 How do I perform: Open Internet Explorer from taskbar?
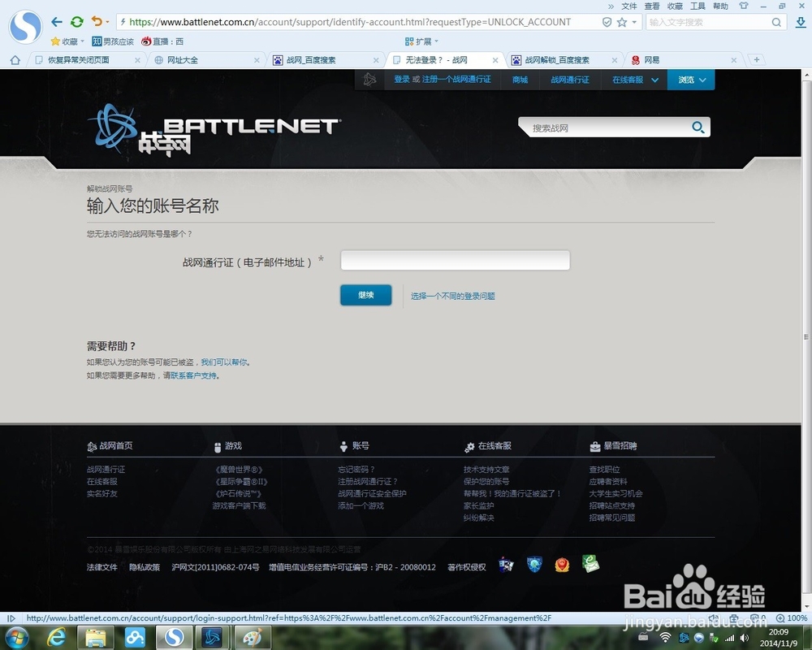(56, 638)
